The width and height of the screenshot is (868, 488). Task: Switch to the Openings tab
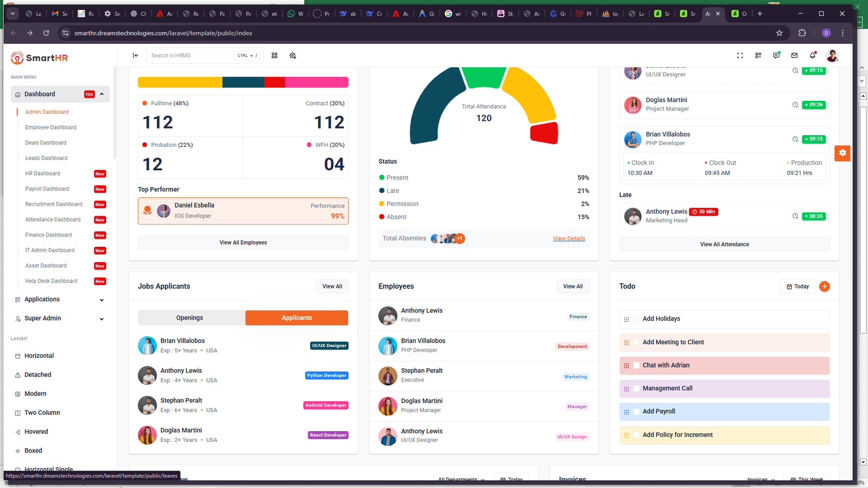click(189, 318)
